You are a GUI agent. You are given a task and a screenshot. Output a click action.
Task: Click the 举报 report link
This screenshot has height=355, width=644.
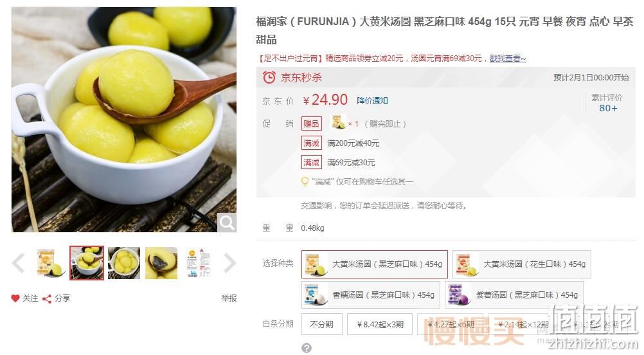229,298
